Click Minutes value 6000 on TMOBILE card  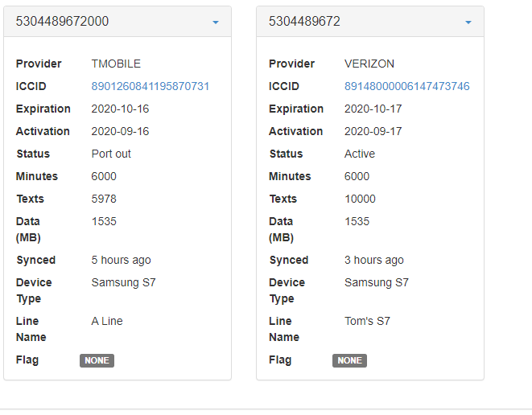[x=104, y=176]
